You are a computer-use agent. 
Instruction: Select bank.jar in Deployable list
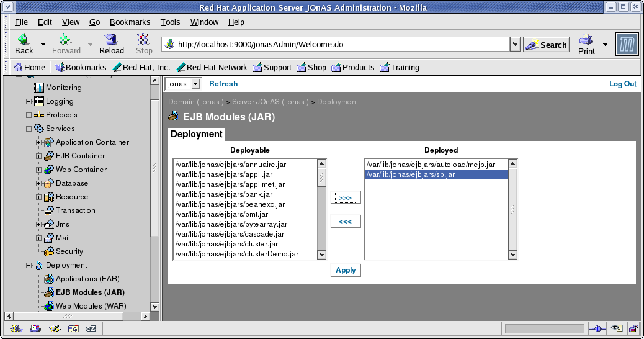pyautogui.click(x=245, y=194)
